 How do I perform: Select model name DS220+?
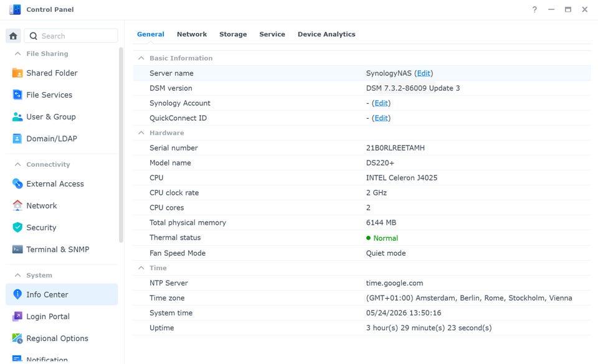[380, 163]
